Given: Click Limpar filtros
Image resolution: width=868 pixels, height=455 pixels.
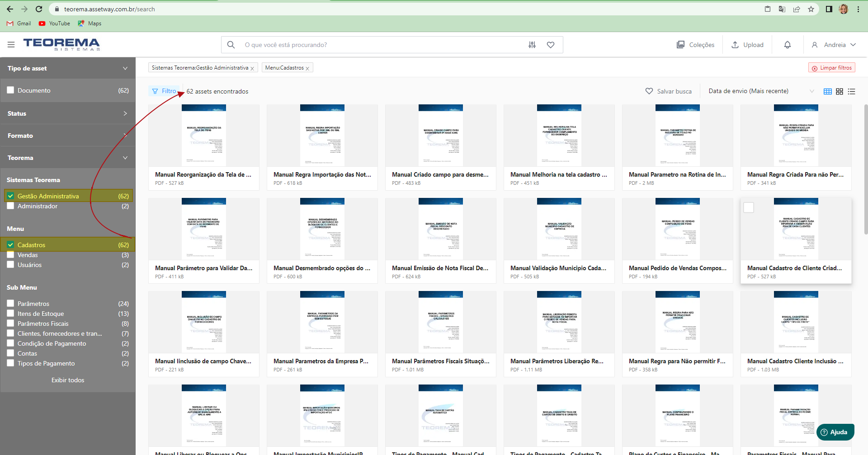Looking at the screenshot, I should click(831, 68).
